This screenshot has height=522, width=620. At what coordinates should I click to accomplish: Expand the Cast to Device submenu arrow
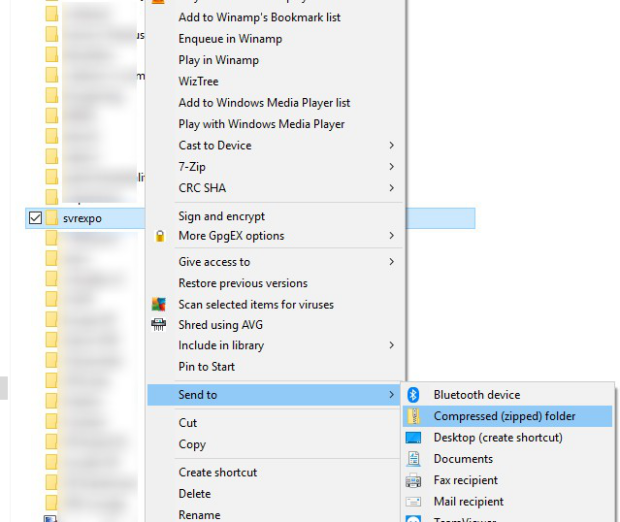click(x=391, y=145)
